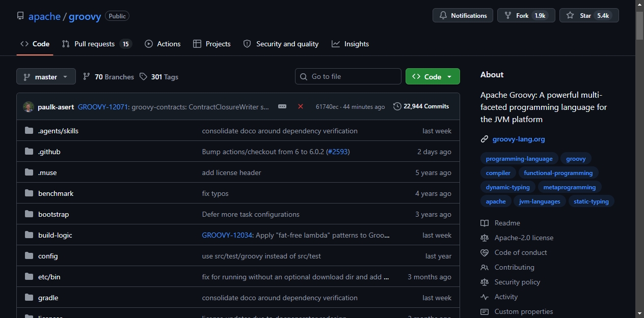Open the Insights tab

[350, 44]
